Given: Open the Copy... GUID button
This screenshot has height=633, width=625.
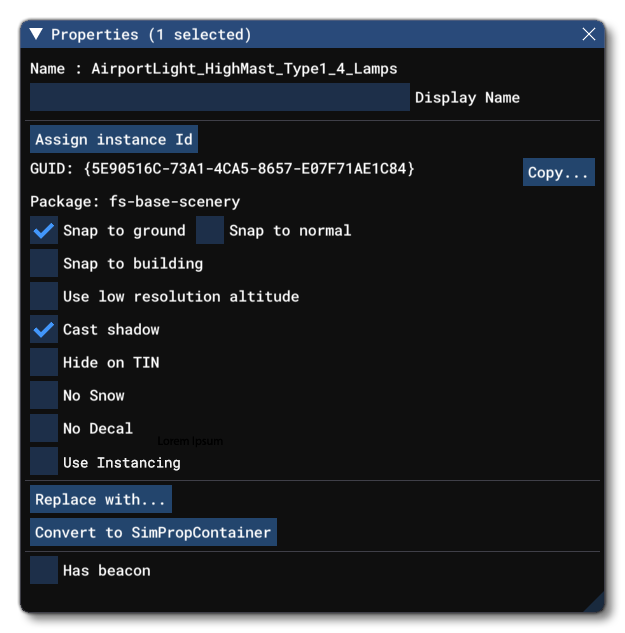Looking at the screenshot, I should pos(558,172).
